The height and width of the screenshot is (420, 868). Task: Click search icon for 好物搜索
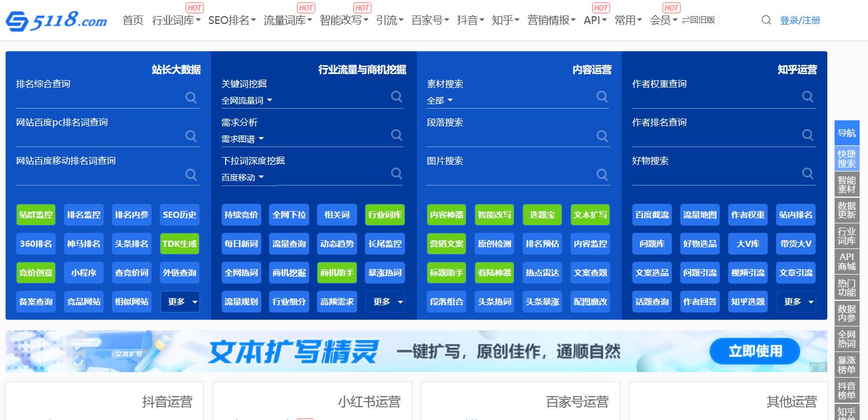(808, 173)
